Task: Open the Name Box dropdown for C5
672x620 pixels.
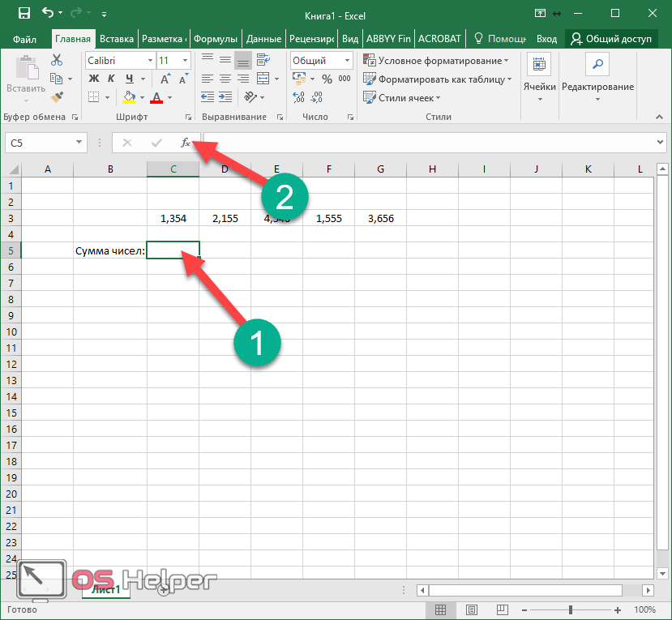Action: [x=79, y=143]
